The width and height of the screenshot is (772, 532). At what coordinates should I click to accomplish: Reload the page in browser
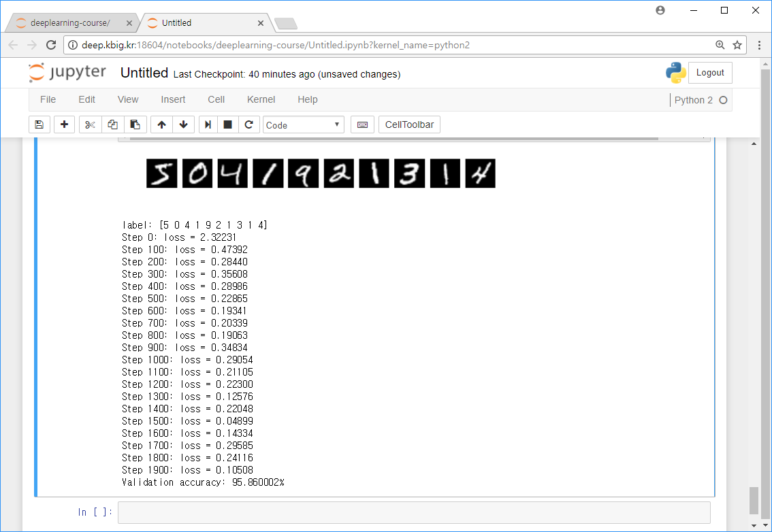point(50,45)
